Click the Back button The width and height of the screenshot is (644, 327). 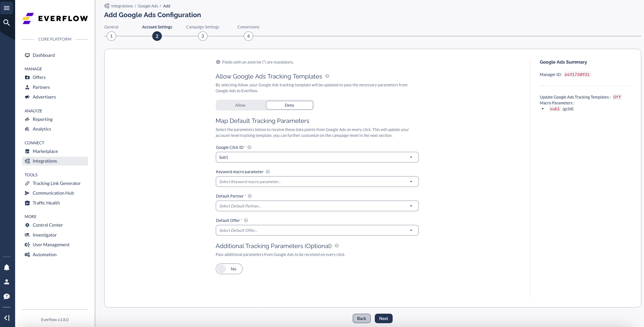pos(361,318)
